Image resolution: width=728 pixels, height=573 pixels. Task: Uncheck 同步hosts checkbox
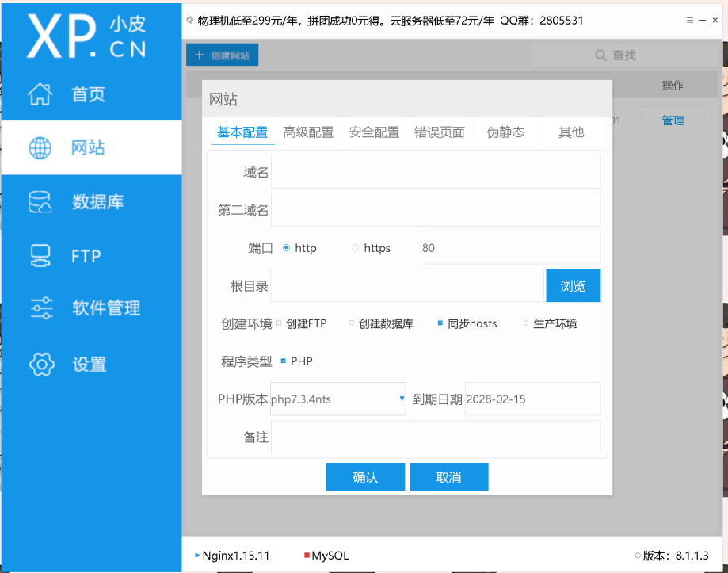pyautogui.click(x=440, y=323)
